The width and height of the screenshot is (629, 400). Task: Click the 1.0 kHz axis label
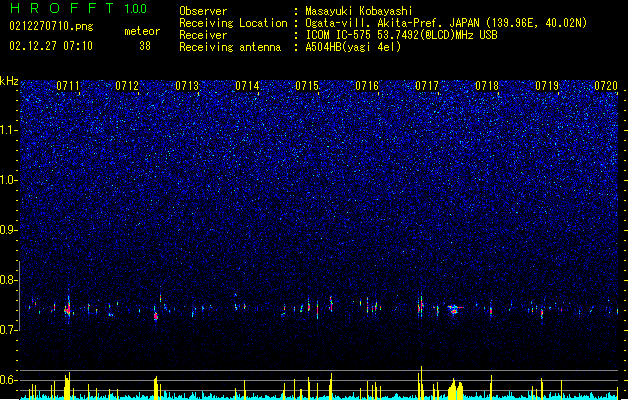coord(8,180)
